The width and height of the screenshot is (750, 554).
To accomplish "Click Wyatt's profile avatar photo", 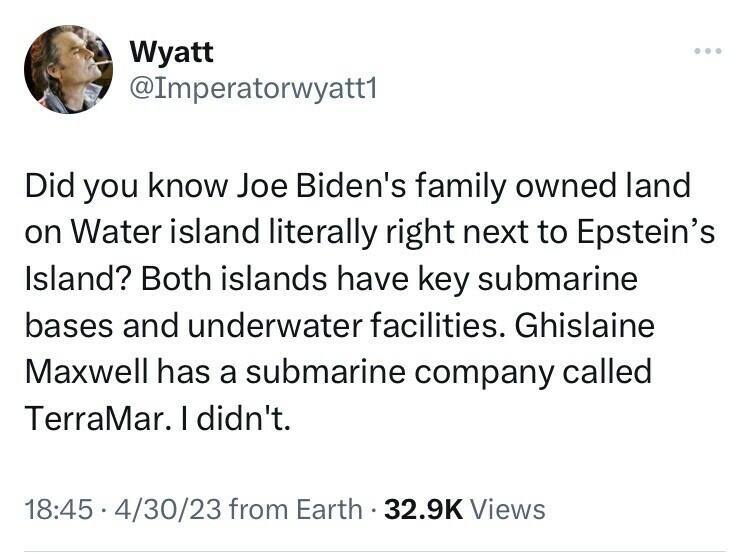I will pos(68,69).
